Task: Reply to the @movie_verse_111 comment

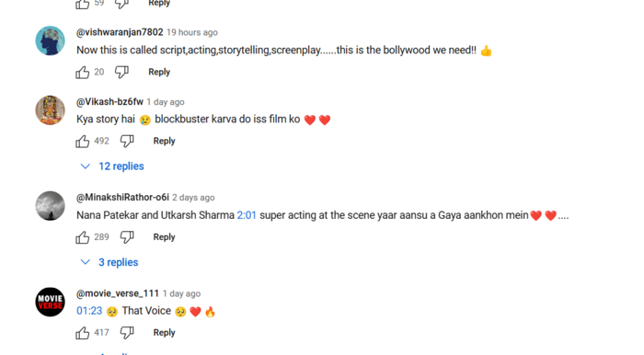Action: [164, 332]
